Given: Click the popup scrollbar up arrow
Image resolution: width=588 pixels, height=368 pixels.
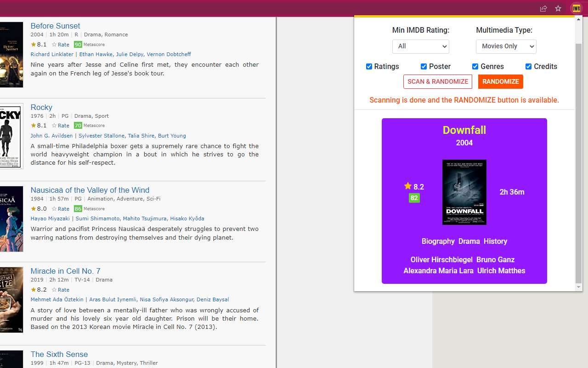Looking at the screenshot, I should [579, 19].
